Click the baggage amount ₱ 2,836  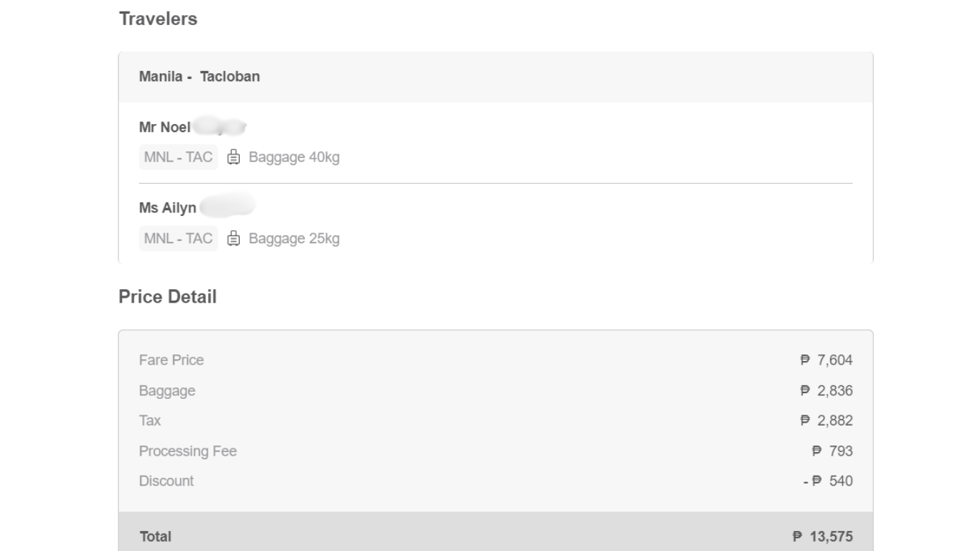826,391
